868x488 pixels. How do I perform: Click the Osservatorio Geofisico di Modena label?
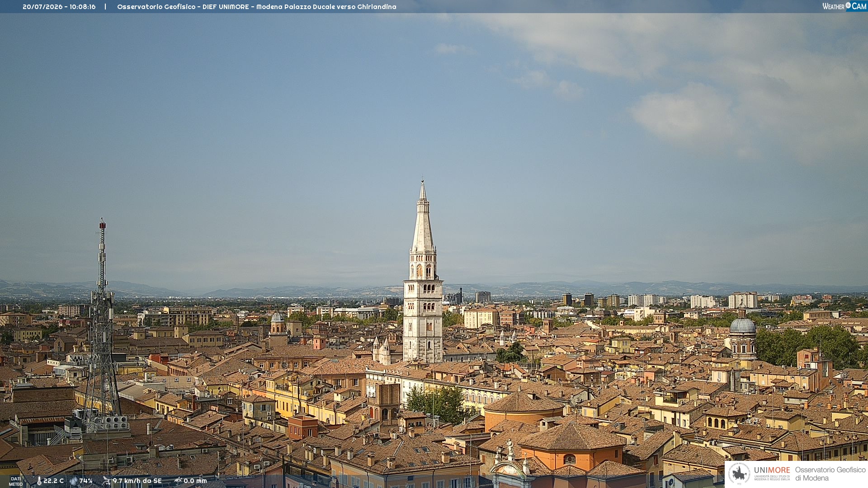pyautogui.click(x=830, y=474)
